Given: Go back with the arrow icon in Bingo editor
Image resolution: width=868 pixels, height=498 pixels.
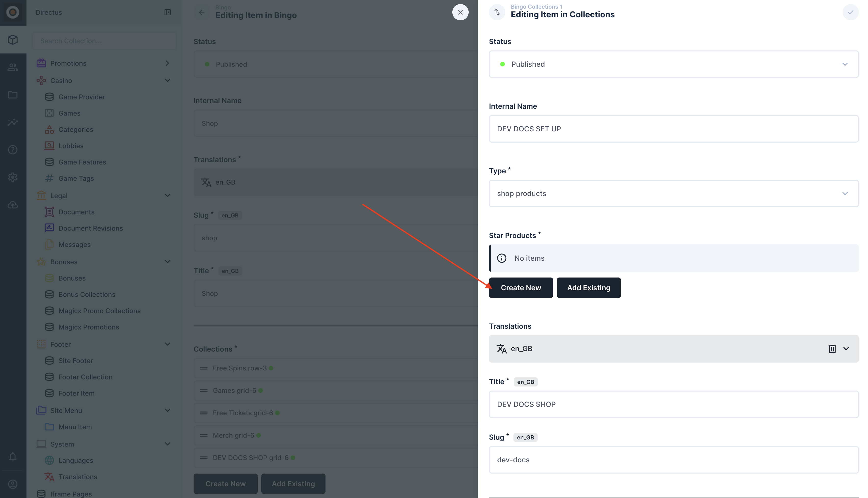Looking at the screenshot, I should pos(202,12).
